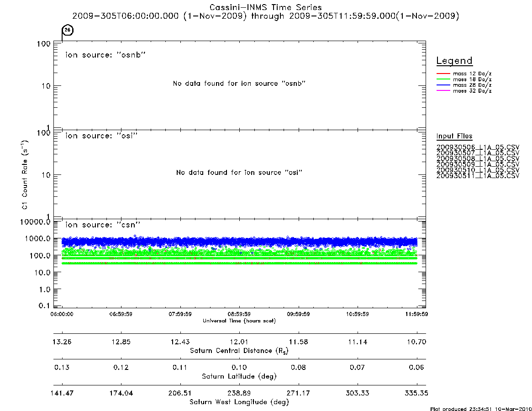532x411 pixels.
Task: Click the 12.85 central distance value
Action: click(x=121, y=342)
